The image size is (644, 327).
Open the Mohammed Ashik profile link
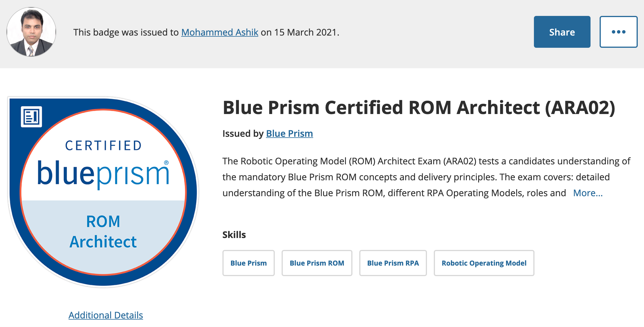click(220, 32)
